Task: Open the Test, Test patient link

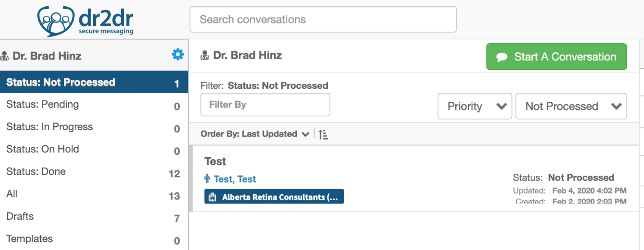Action: click(x=235, y=179)
